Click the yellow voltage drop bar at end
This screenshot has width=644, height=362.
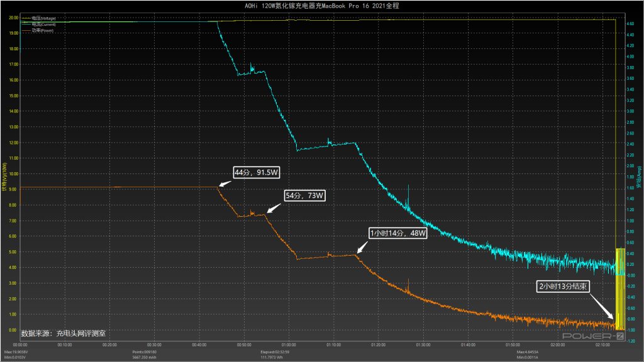pos(619,289)
